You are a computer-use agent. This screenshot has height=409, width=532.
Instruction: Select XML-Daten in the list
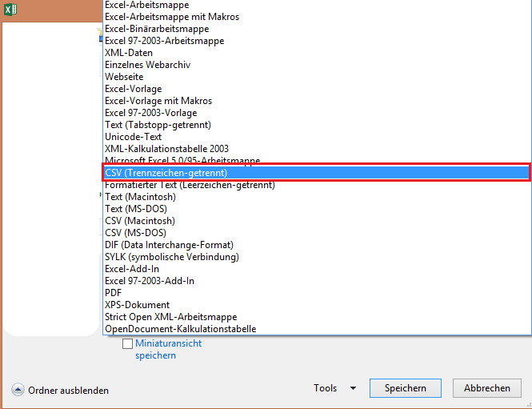[317, 53]
